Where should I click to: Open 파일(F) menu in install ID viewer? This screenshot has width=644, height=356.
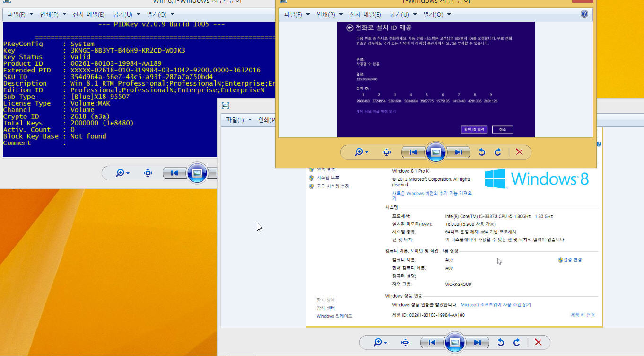[x=297, y=14]
